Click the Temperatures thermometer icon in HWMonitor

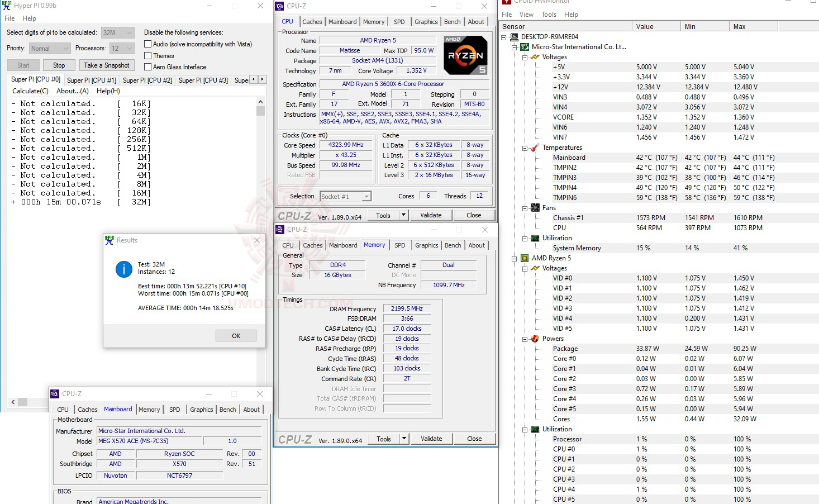(x=535, y=147)
